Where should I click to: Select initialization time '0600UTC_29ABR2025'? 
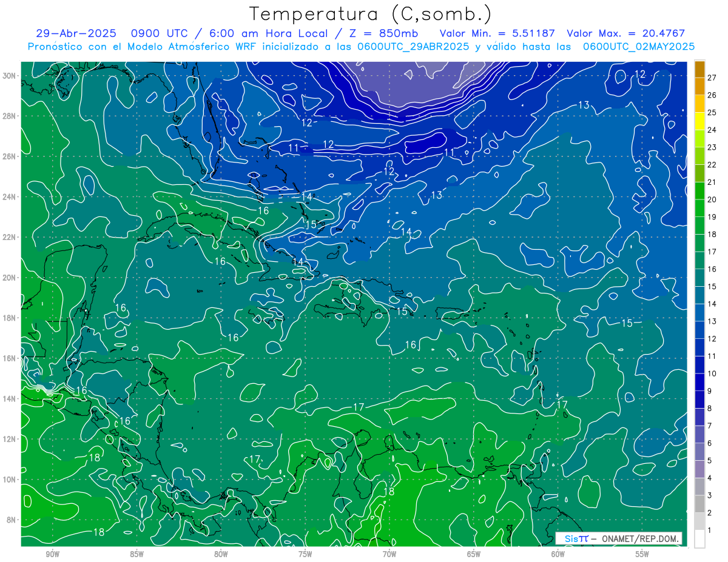pos(413,47)
